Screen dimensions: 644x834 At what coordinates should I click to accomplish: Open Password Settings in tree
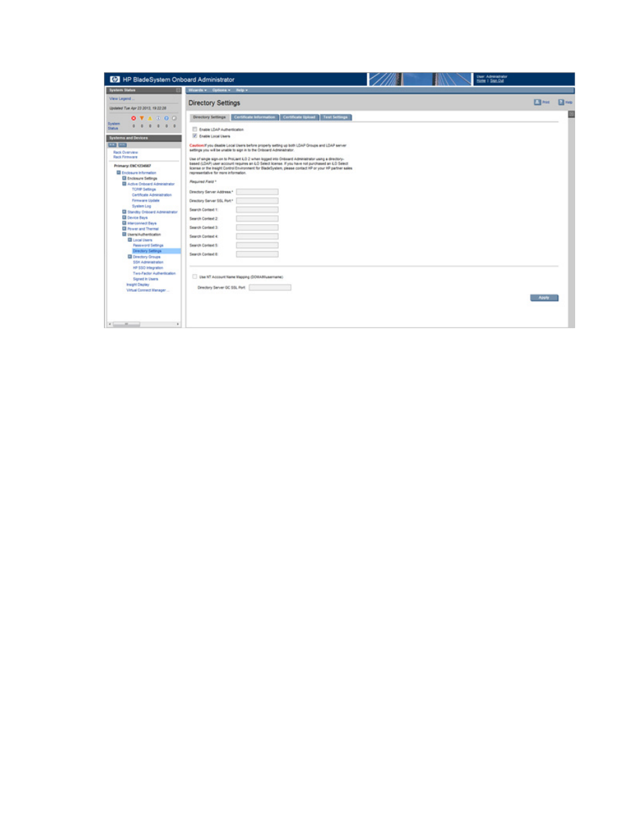(x=148, y=245)
